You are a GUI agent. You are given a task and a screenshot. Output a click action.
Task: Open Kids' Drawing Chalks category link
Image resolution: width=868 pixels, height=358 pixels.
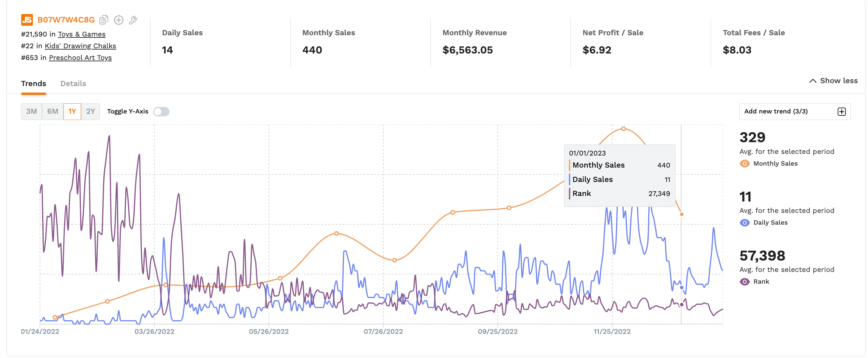click(x=80, y=46)
